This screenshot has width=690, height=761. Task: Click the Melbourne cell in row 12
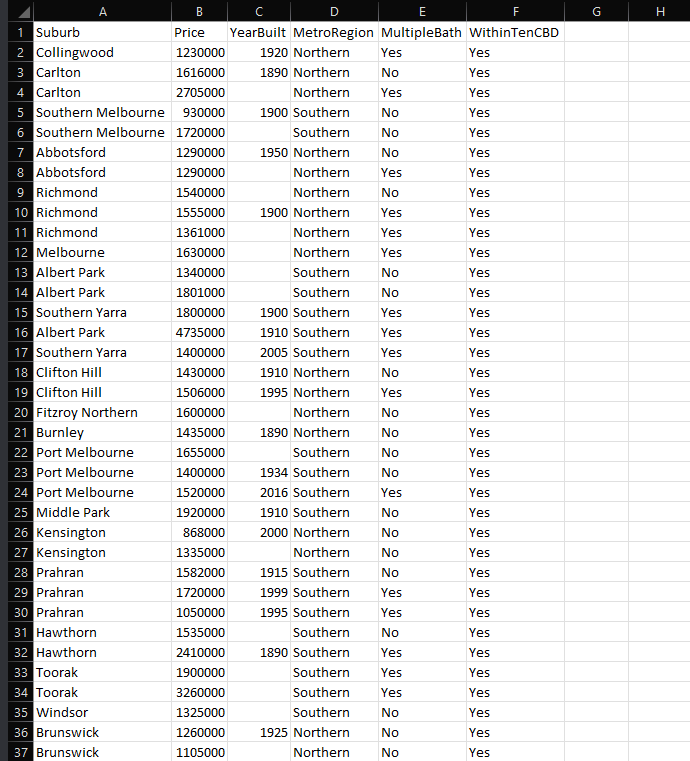[102, 252]
